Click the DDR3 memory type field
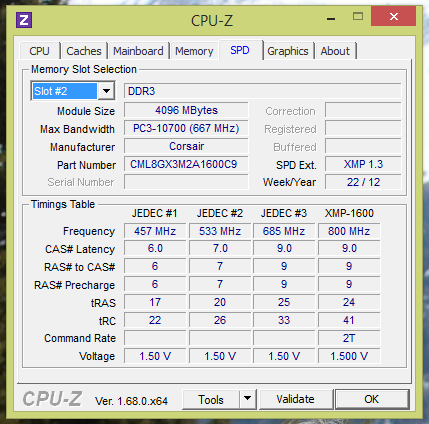429x424 pixels. point(263,91)
